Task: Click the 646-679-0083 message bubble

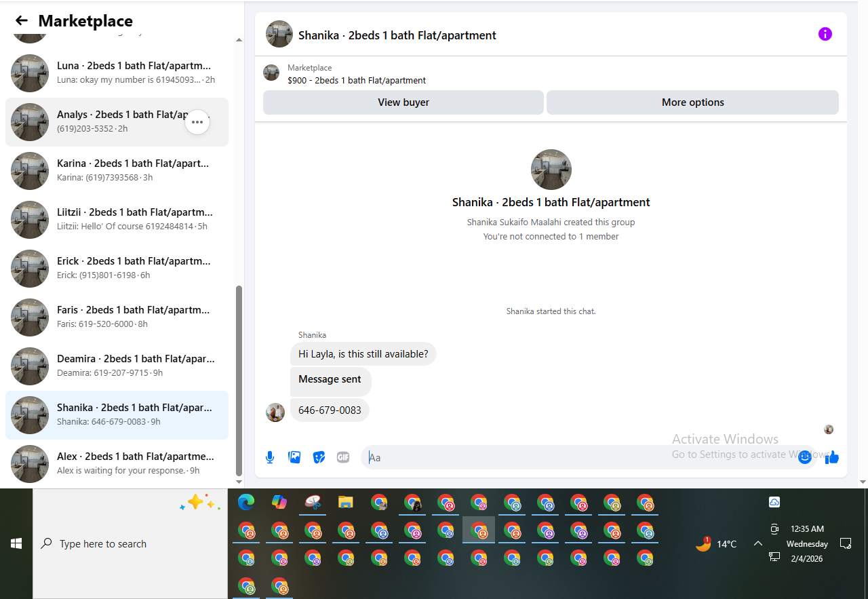Action: click(330, 410)
